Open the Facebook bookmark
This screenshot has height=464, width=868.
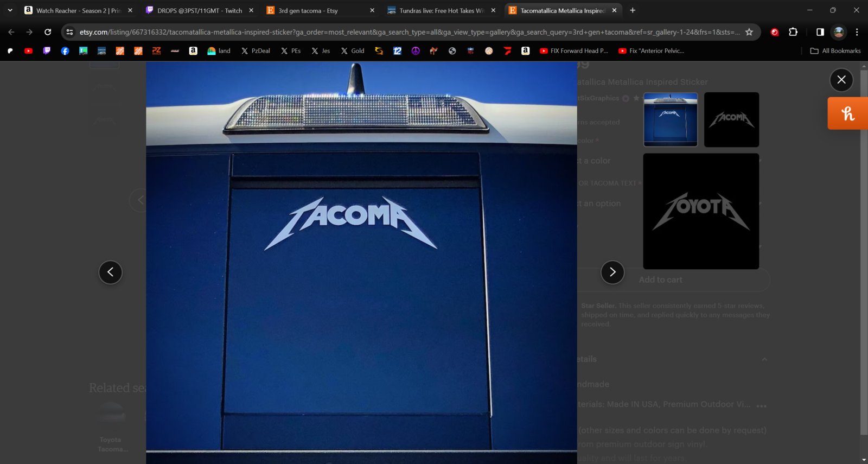[65, 51]
